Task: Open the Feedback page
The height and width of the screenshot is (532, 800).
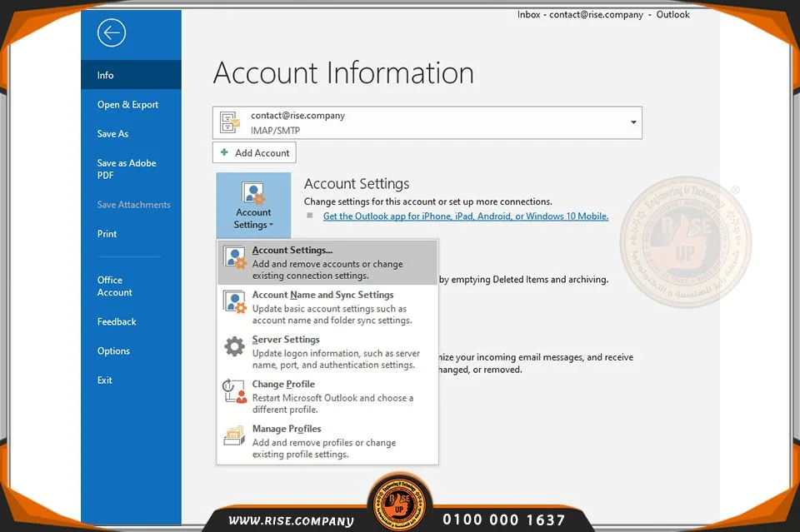Action: click(117, 321)
